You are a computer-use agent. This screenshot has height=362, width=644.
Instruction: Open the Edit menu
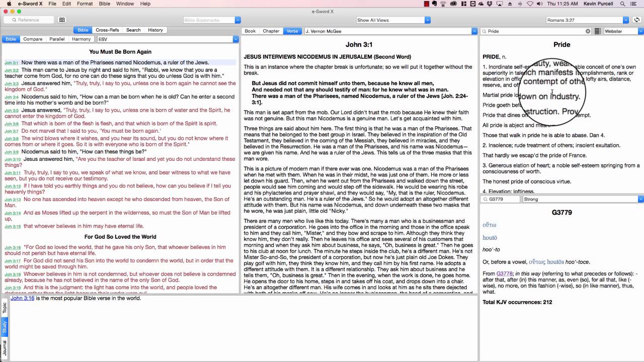click(x=66, y=4)
